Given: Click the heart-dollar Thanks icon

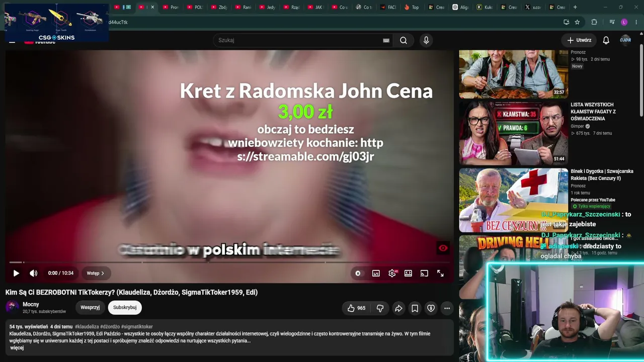Looking at the screenshot, I should coord(431,308).
